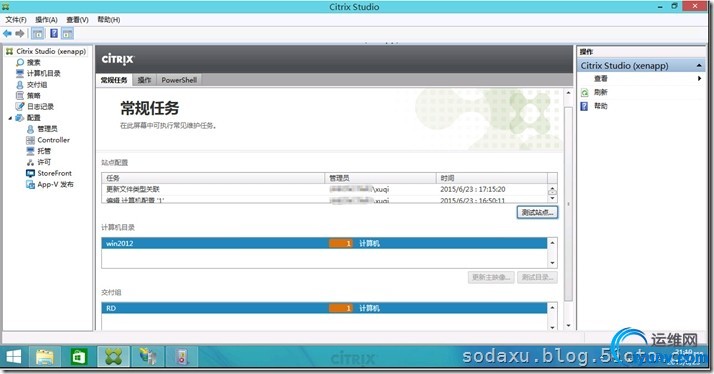Select the StoreFront node icon
This screenshot has width=714, height=374.
pyautogui.click(x=31, y=173)
